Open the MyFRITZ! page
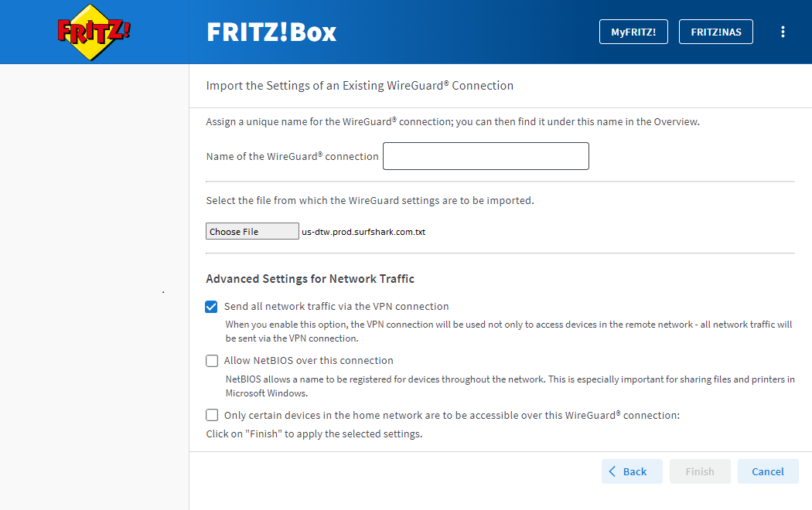 [x=633, y=32]
